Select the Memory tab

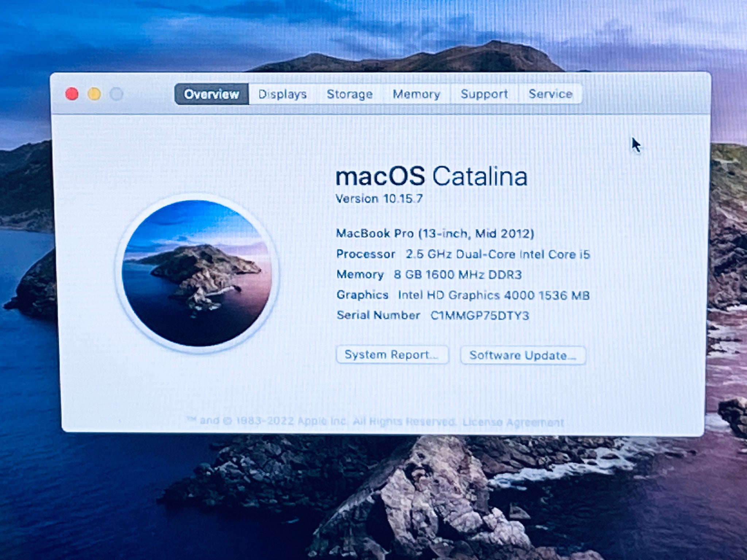[417, 94]
